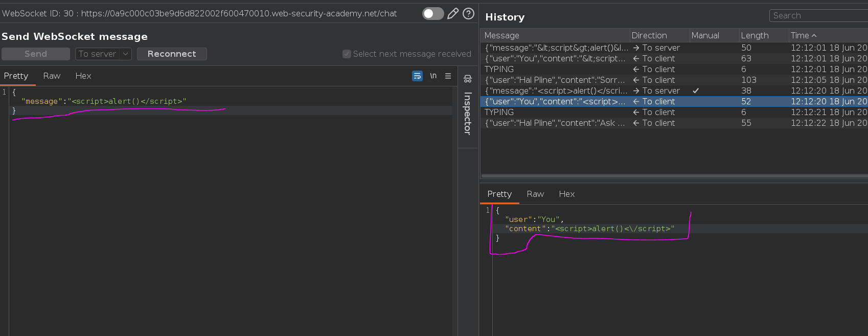This screenshot has height=336, width=868.
Task: Click the Send WebSocket message heading
Action: coord(75,36)
